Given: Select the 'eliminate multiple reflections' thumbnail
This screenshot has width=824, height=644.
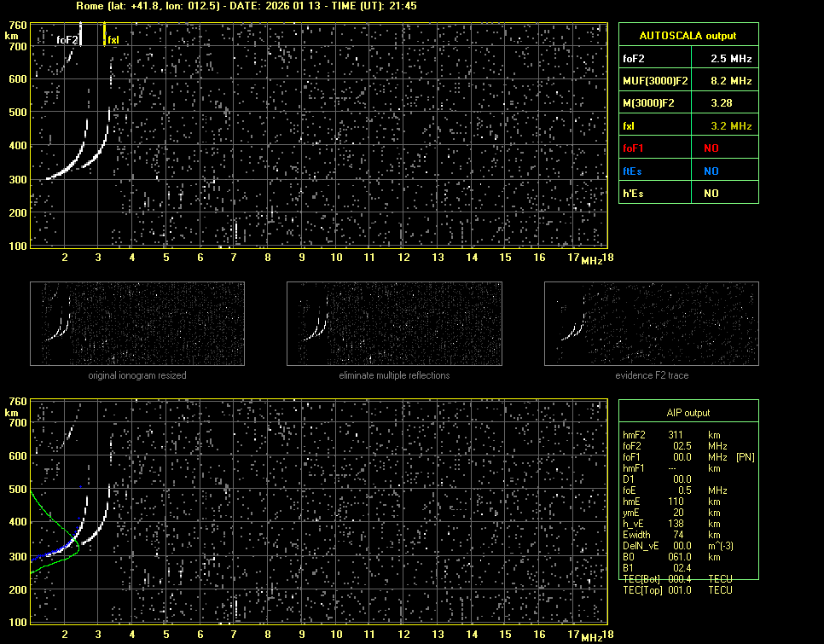Looking at the screenshot, I should pyautogui.click(x=393, y=323).
